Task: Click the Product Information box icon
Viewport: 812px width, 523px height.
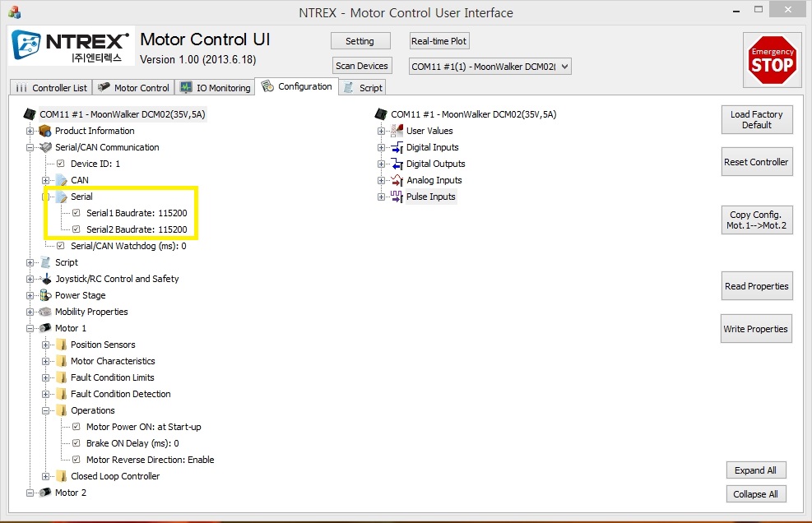Action: pyautogui.click(x=45, y=131)
